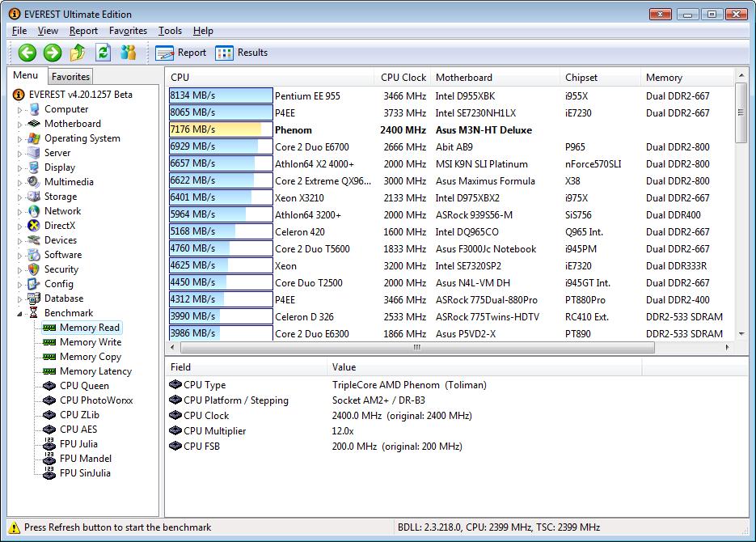The image size is (756, 542).
Task: Select the Operating System tree icon
Action: click(x=34, y=138)
